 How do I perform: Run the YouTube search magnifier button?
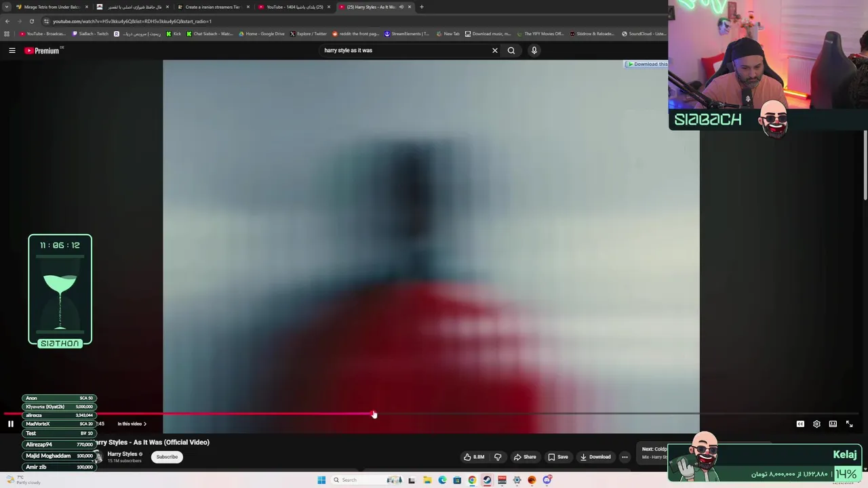tap(511, 50)
